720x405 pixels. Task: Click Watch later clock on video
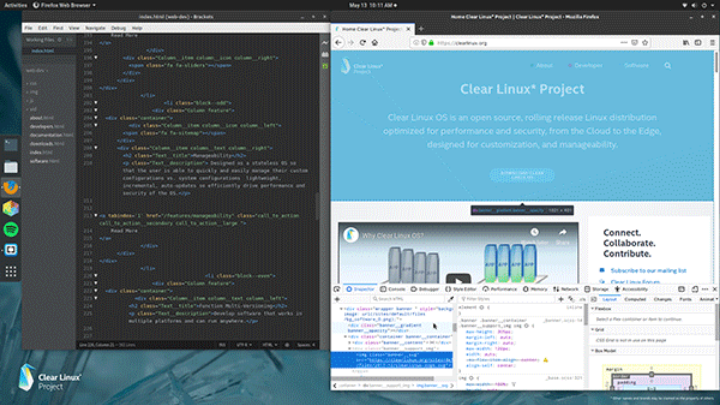[x=534, y=232]
